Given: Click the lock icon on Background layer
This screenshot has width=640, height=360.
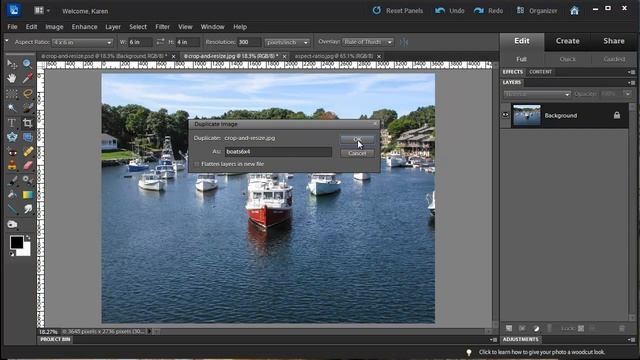Looking at the screenshot, I should pos(617,116).
